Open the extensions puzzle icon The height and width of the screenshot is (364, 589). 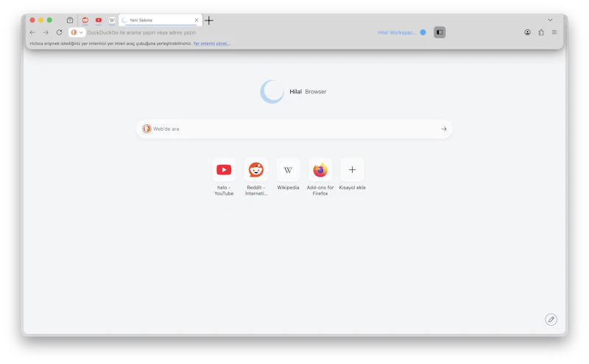[541, 32]
